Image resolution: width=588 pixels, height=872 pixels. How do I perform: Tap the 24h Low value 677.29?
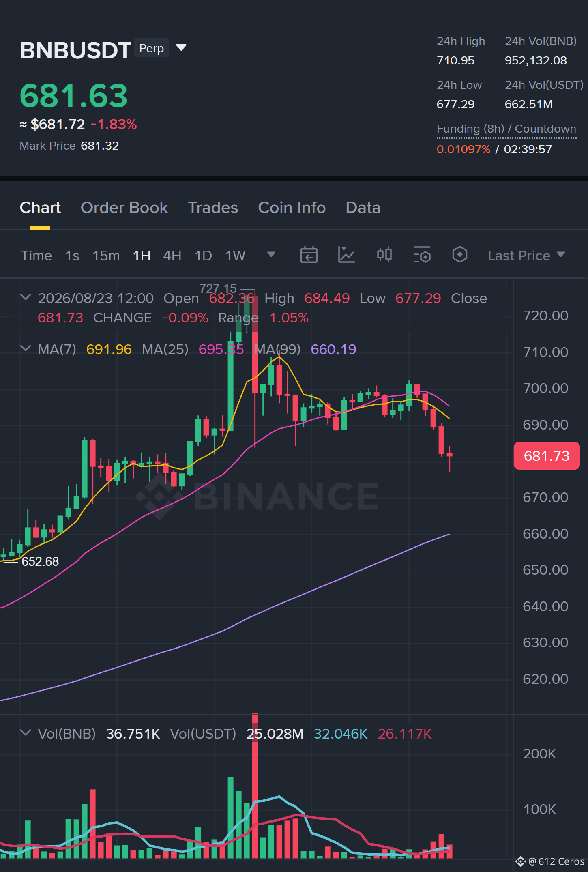click(x=455, y=104)
